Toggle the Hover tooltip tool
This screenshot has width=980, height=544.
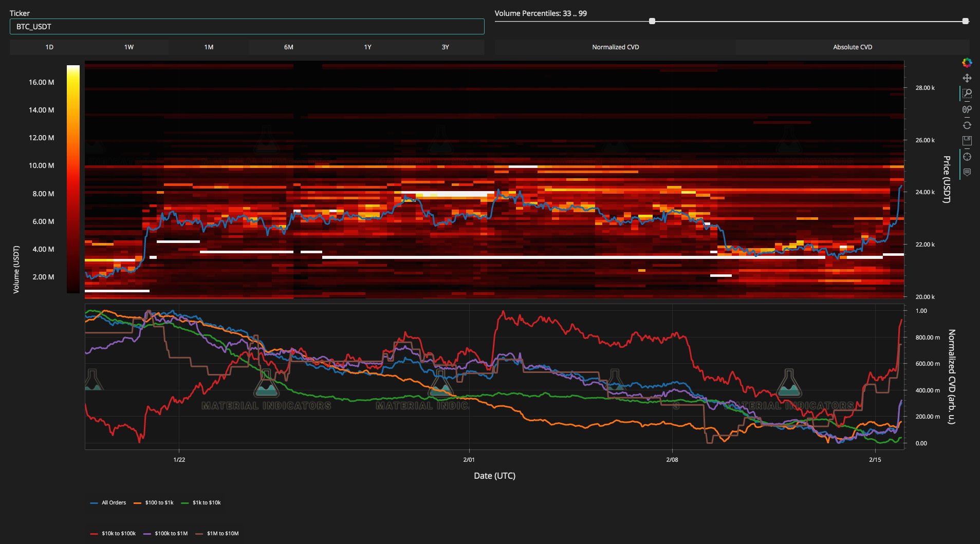coord(967,173)
